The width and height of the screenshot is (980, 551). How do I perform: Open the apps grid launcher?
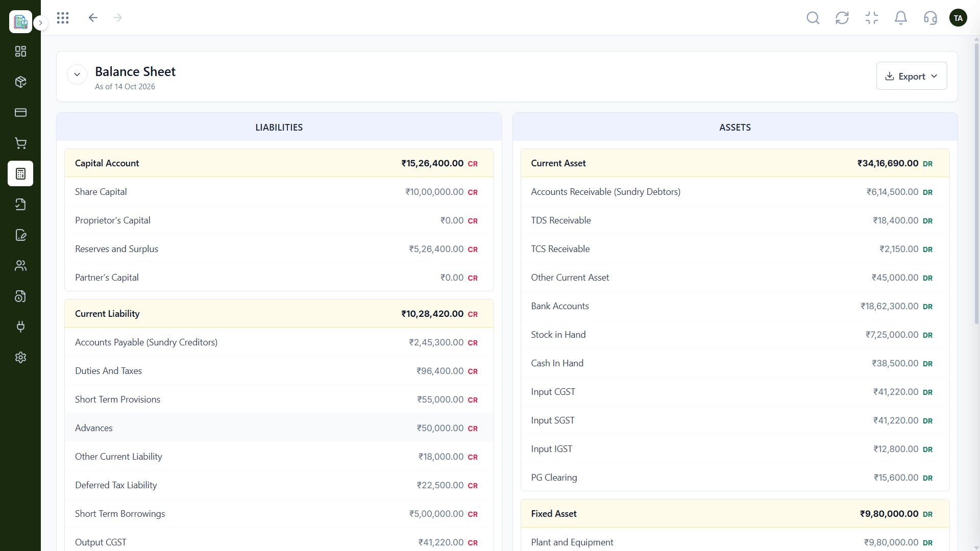click(x=63, y=18)
